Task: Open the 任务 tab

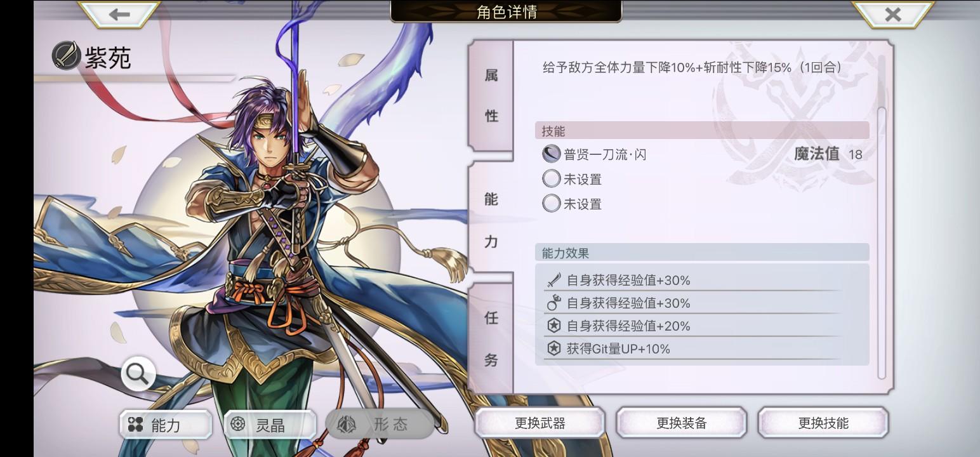Action: click(x=491, y=338)
